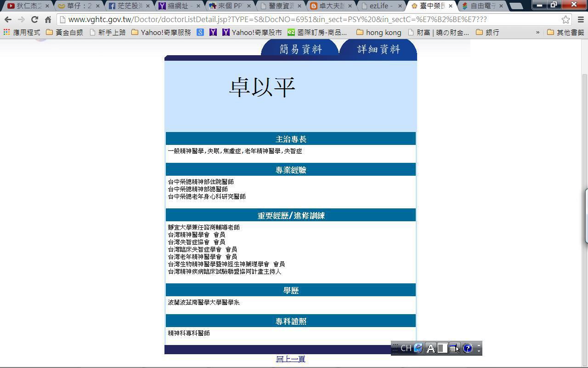Open the standalone Yahoo bookmark icon
588x368 pixels.
pyautogui.click(x=213, y=32)
